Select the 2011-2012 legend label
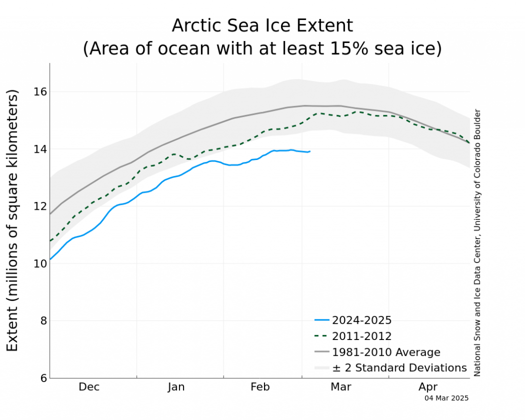Screen dimensions: 525x420 click(361, 336)
